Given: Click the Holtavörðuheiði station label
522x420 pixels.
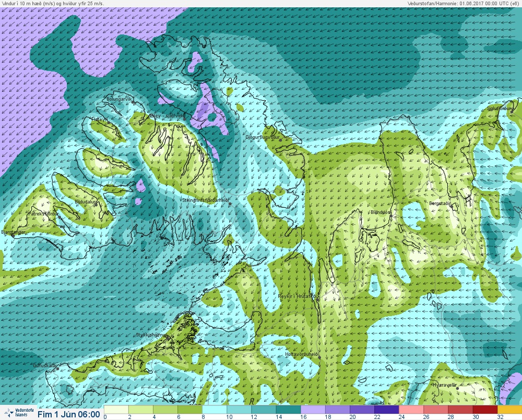Looking at the screenshot, I should [302, 354].
